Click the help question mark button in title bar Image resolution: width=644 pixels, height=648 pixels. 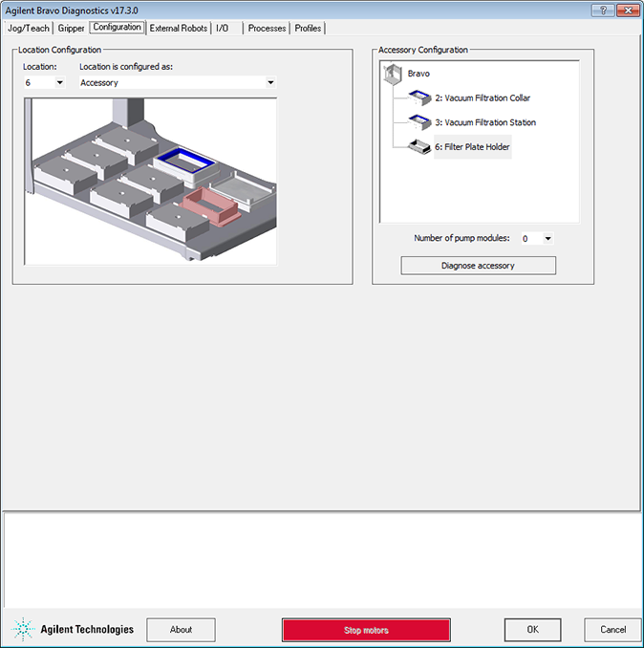[603, 11]
